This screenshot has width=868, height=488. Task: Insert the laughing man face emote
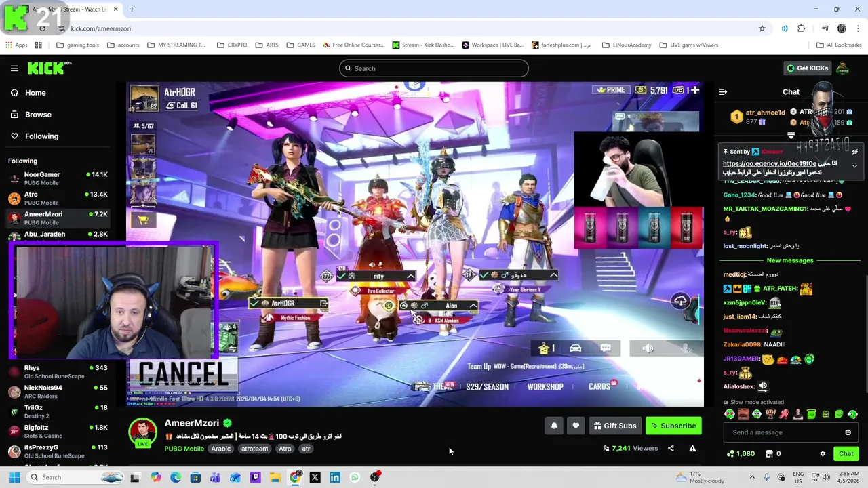click(x=743, y=414)
